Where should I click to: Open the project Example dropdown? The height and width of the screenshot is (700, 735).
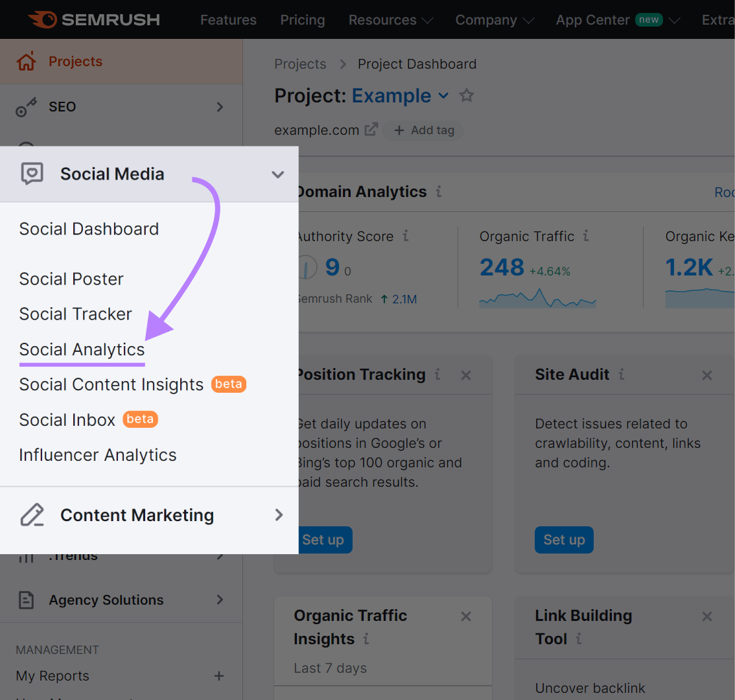[x=443, y=96]
